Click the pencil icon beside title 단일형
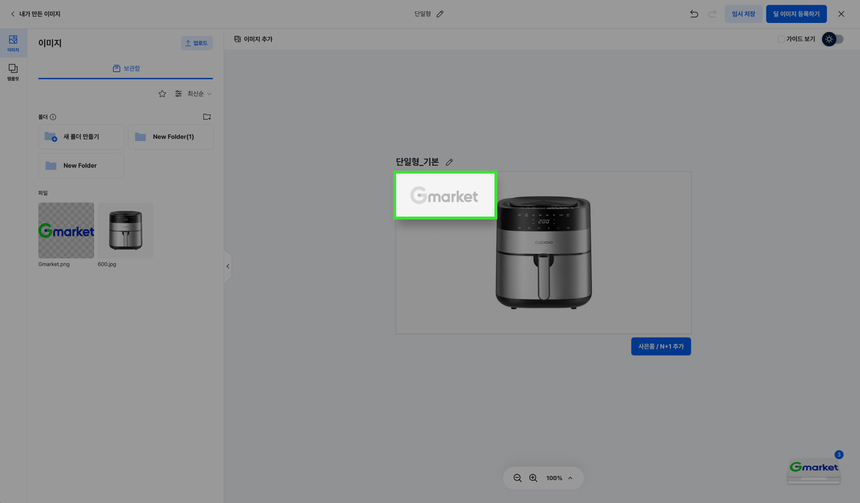This screenshot has height=503, width=860. coord(440,14)
